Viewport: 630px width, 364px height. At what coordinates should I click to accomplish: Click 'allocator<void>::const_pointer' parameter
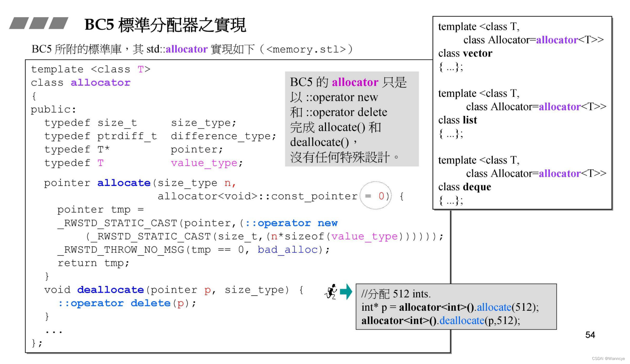coord(258,196)
